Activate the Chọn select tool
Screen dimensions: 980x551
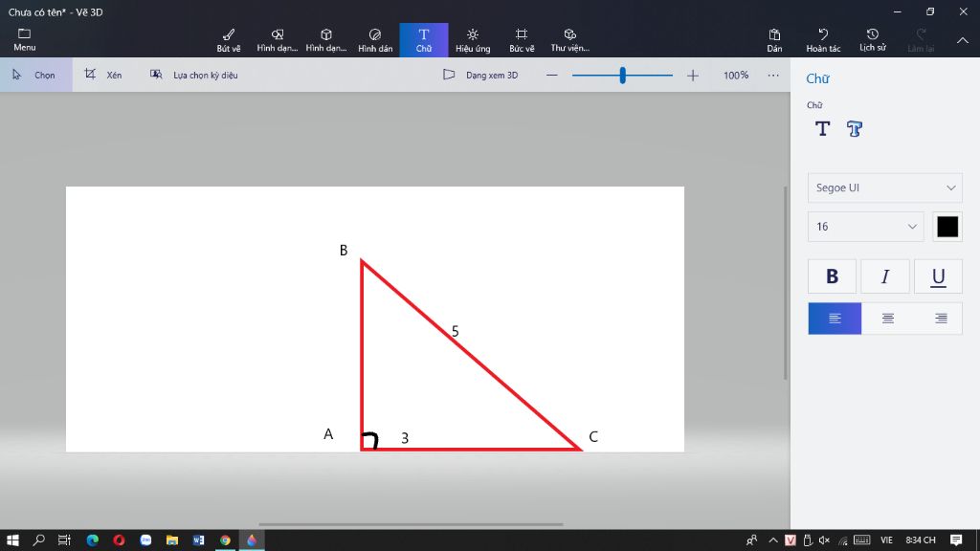(35, 75)
